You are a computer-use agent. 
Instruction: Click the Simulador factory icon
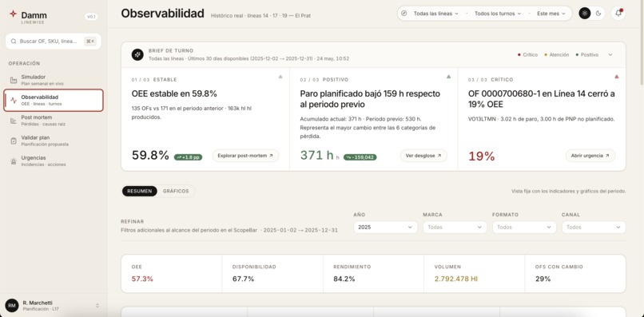[14, 80]
